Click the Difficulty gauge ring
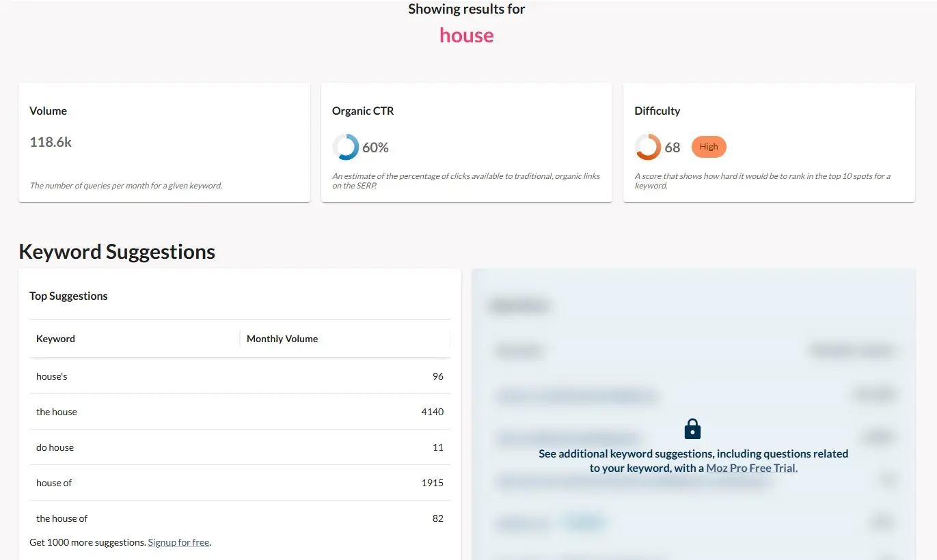The width and height of the screenshot is (937, 560). (647, 146)
